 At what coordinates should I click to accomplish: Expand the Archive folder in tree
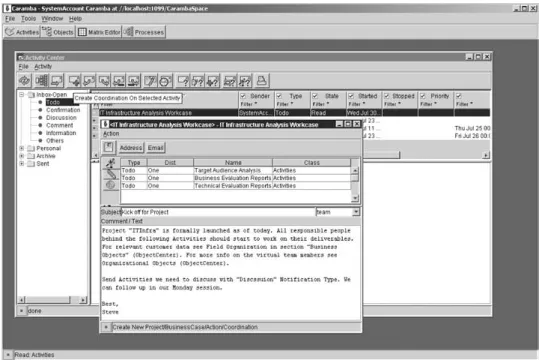click(x=22, y=156)
